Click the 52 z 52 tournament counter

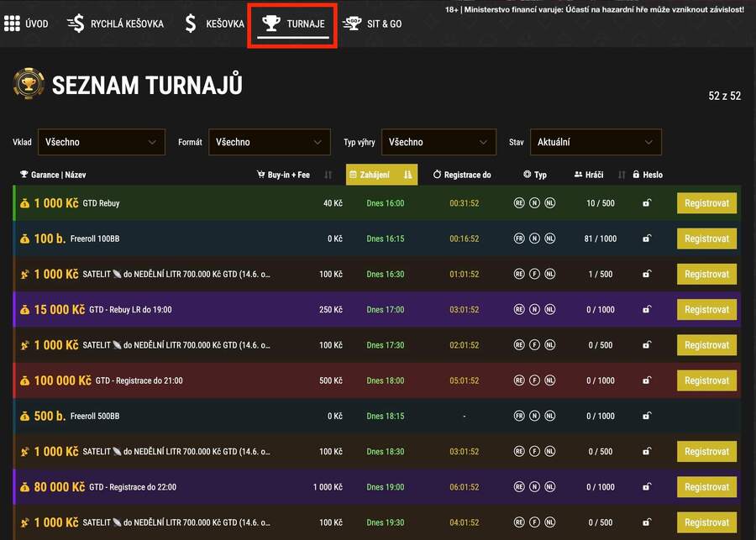tap(724, 96)
